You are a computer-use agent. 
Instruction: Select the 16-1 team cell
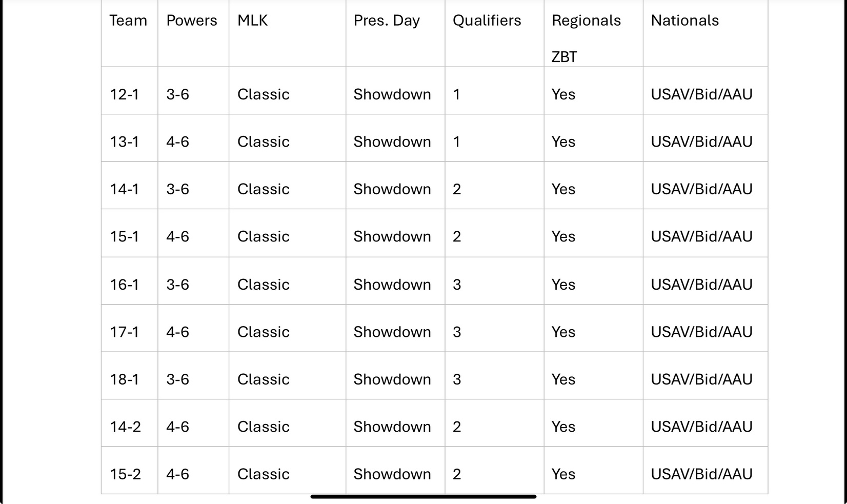130,280
